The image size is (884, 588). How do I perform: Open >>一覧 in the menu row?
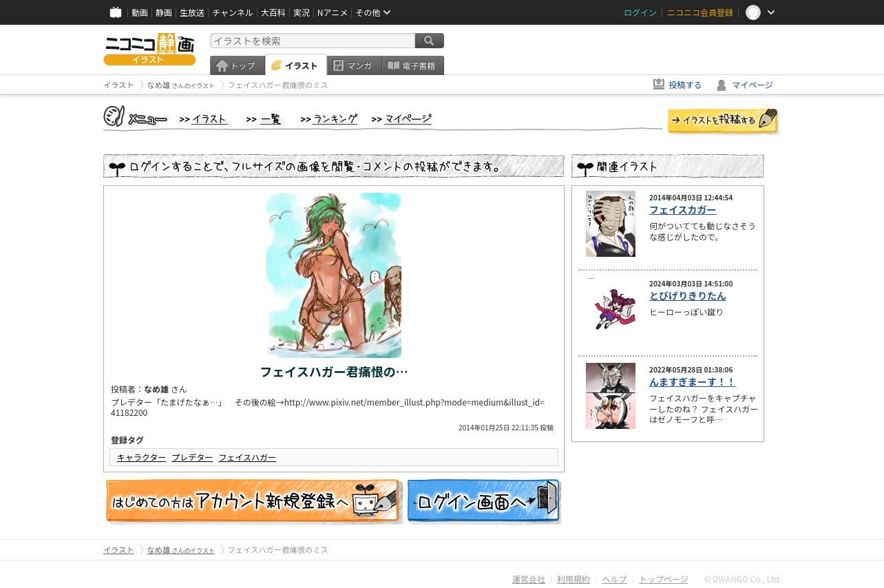click(x=264, y=119)
